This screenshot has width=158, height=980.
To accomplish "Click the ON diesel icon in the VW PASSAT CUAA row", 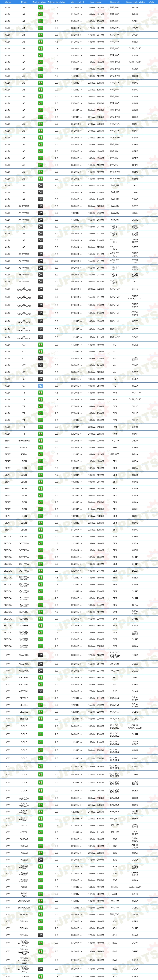I will [40, 859].
